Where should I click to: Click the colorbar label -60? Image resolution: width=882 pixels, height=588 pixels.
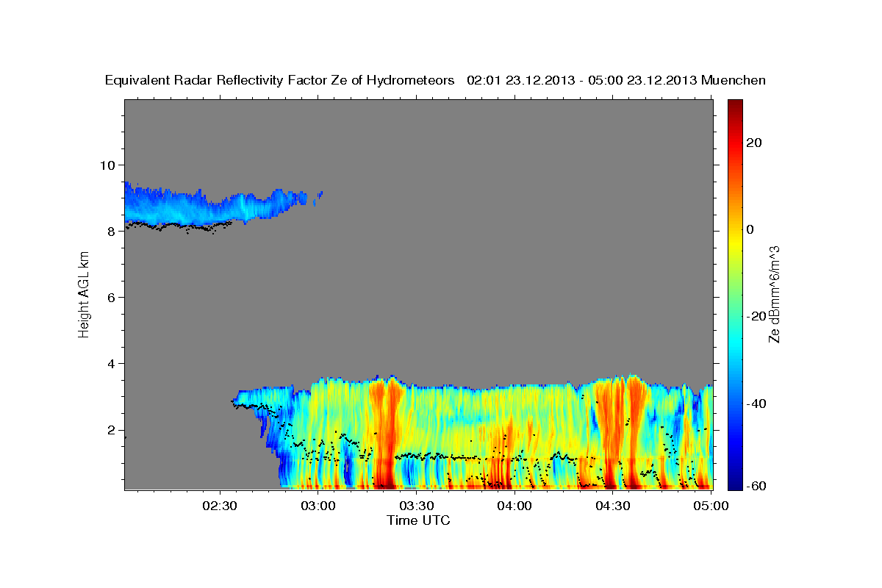point(756,486)
